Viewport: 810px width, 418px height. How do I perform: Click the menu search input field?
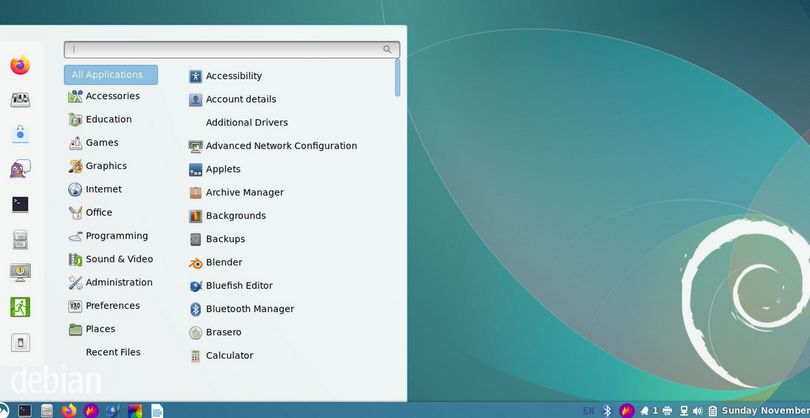(228, 49)
